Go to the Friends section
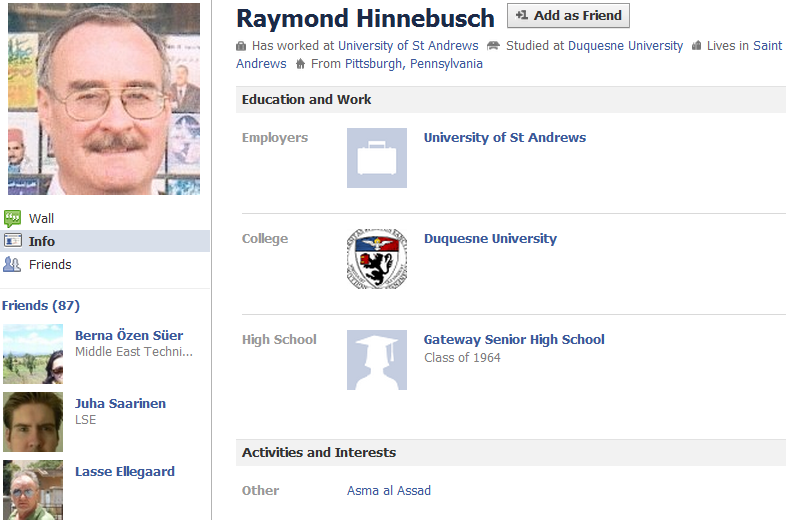 (50, 264)
